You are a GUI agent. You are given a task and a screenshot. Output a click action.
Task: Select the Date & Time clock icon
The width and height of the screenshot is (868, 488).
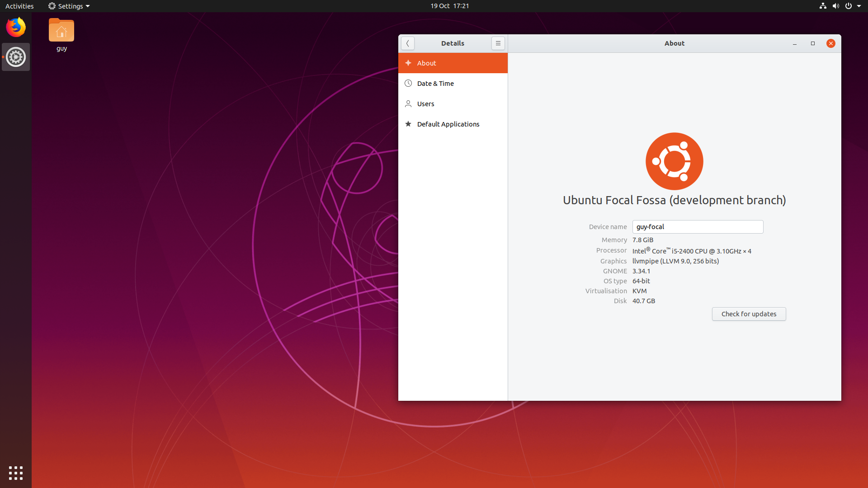408,83
